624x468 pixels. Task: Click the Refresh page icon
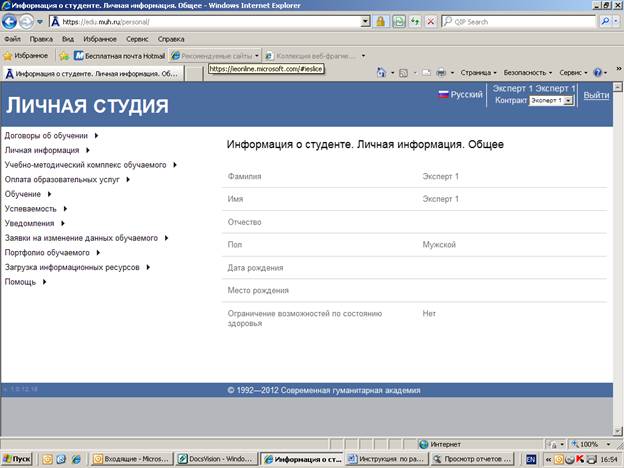pos(415,21)
